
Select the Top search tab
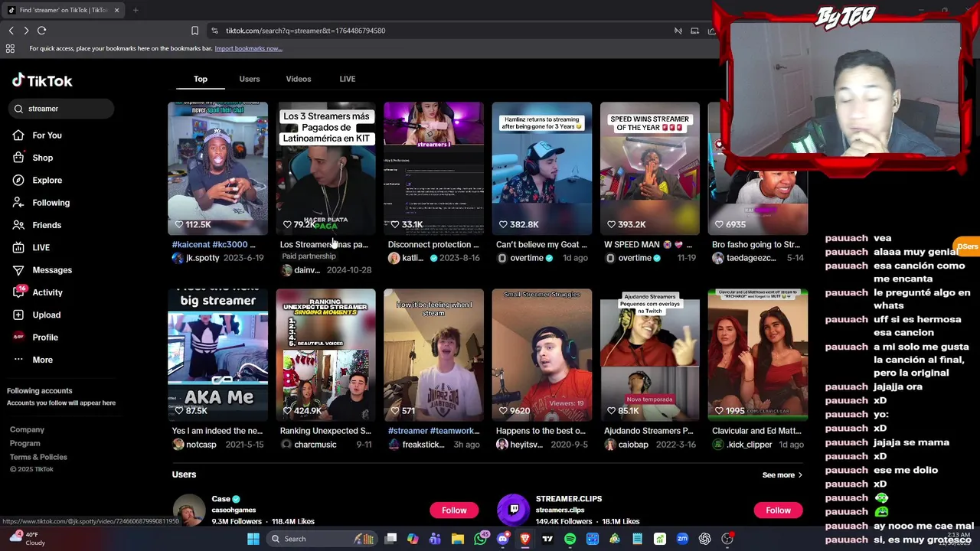pyautogui.click(x=201, y=79)
